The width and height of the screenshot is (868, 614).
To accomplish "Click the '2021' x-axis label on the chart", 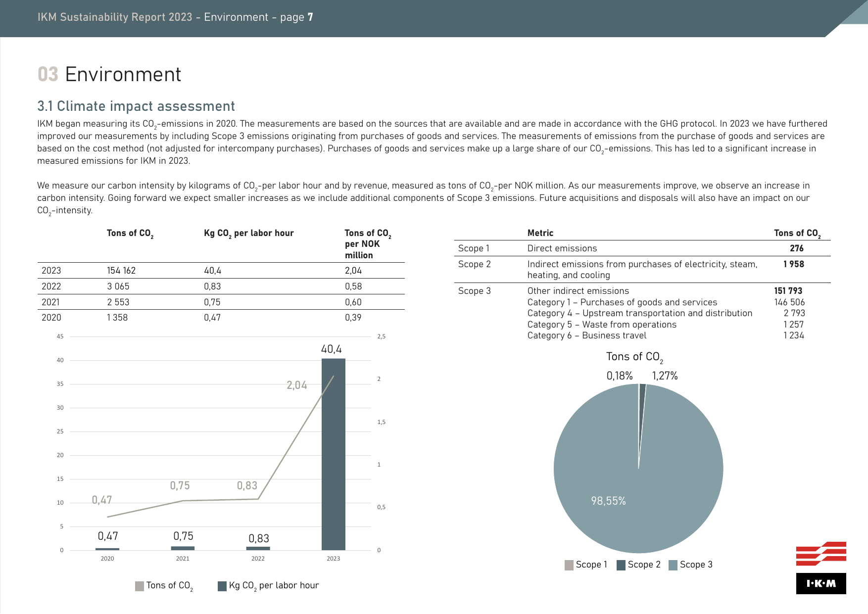I will 183,559.
